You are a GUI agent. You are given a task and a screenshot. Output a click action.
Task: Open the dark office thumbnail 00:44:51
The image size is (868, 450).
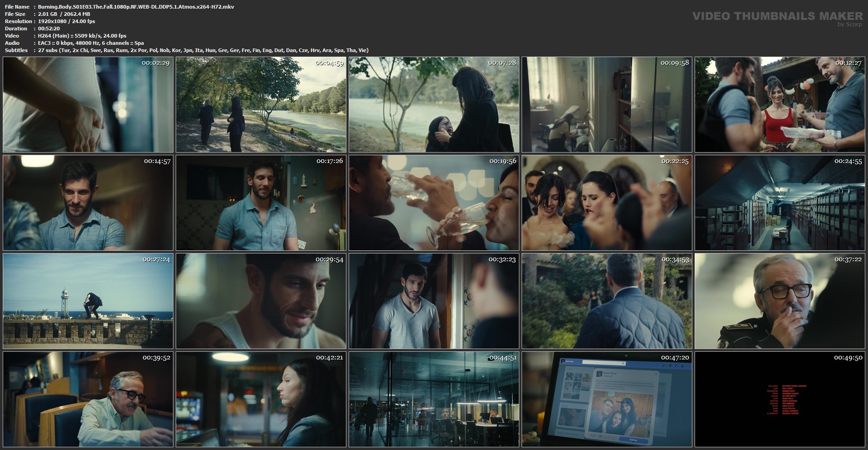(x=434, y=399)
